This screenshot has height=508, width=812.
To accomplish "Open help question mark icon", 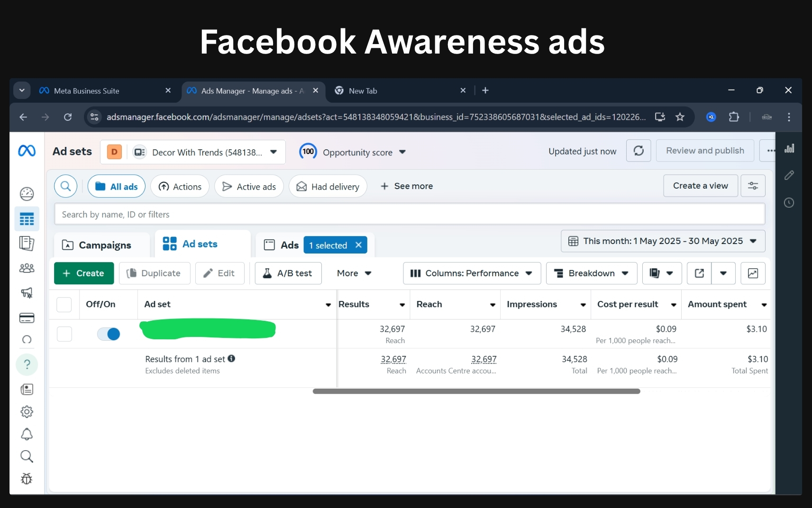I will [x=27, y=364].
